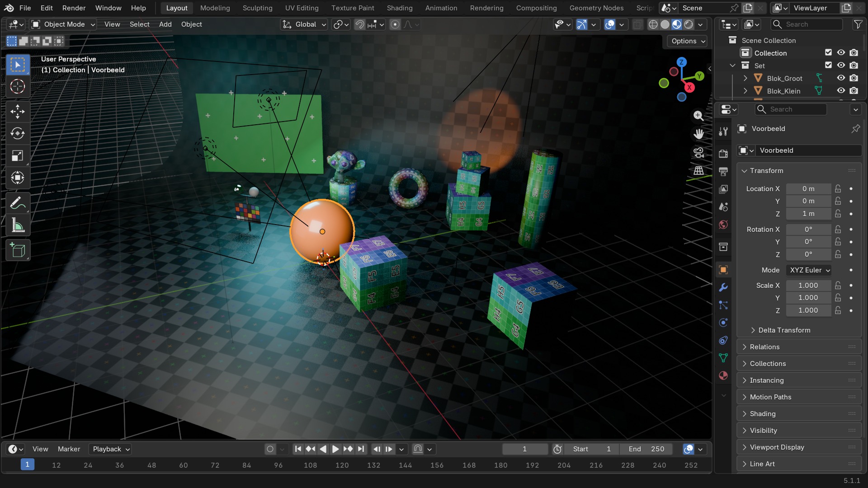Activate the Add Cube tool
This screenshot has width=868, height=488.
pos(18,250)
